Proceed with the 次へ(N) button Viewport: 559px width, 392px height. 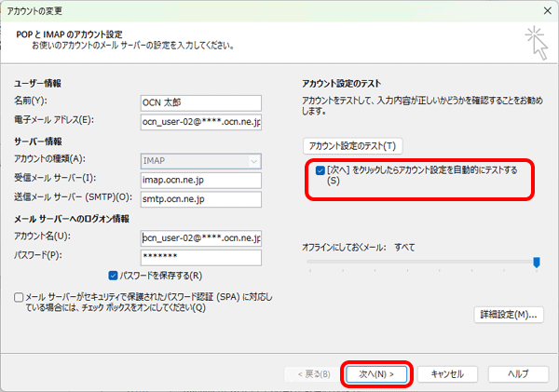tap(376, 373)
